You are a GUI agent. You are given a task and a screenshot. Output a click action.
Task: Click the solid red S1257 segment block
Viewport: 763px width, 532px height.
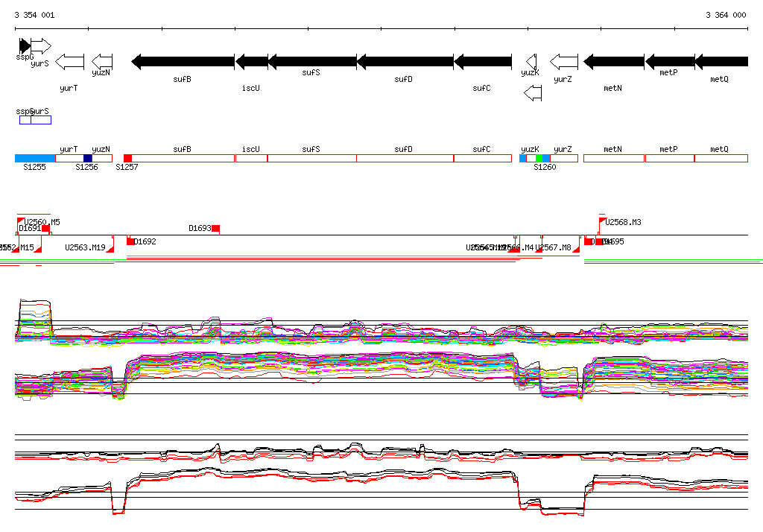127,158
